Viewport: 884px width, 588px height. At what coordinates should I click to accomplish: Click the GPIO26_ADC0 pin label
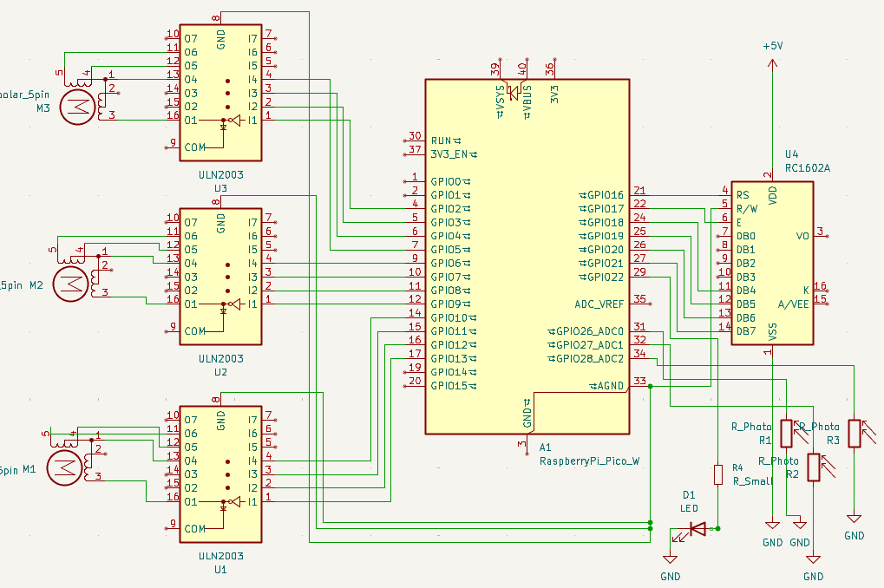(589, 331)
